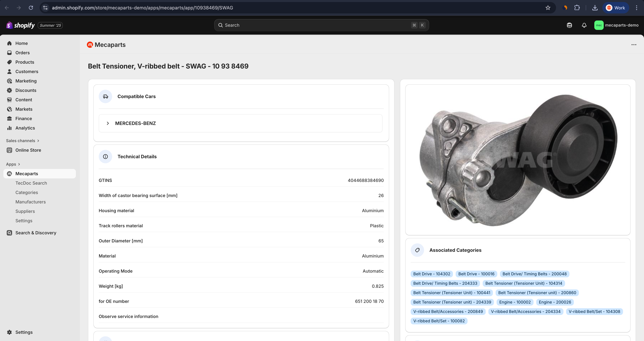This screenshot has height=341, width=644.
Task: Click the Belt Drive - 104302 category tag
Action: (431, 274)
